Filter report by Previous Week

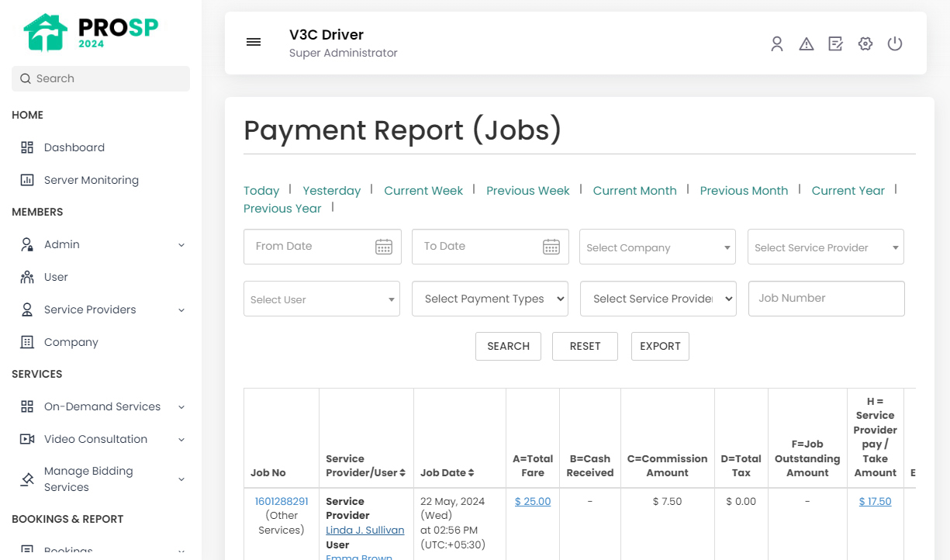click(528, 191)
